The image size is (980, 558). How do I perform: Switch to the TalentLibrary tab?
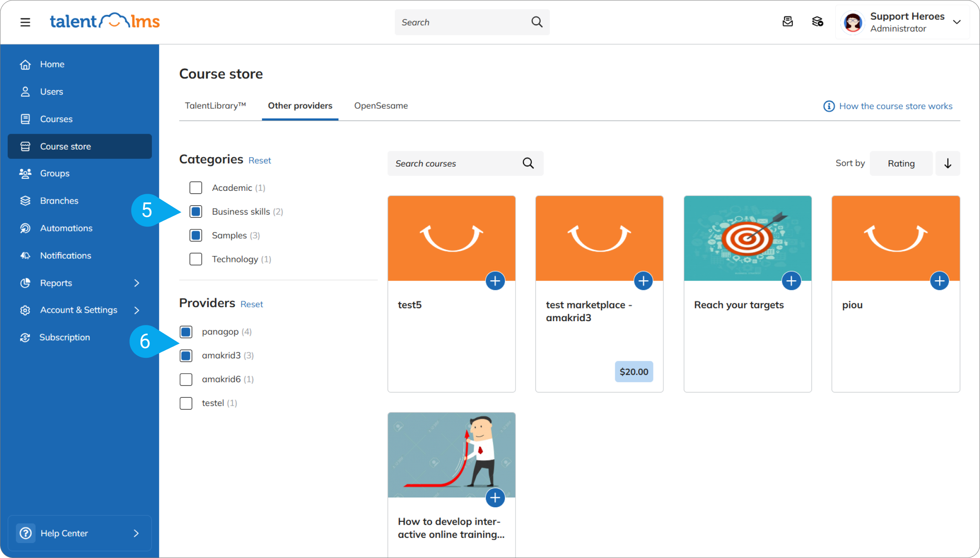pos(215,106)
